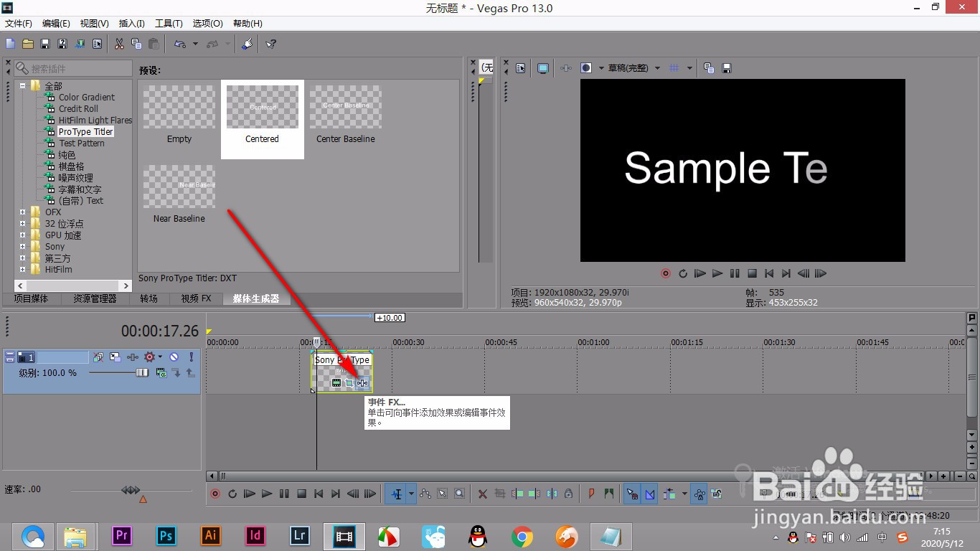
Task: Toggle preview overlays grid icon
Action: tap(674, 68)
